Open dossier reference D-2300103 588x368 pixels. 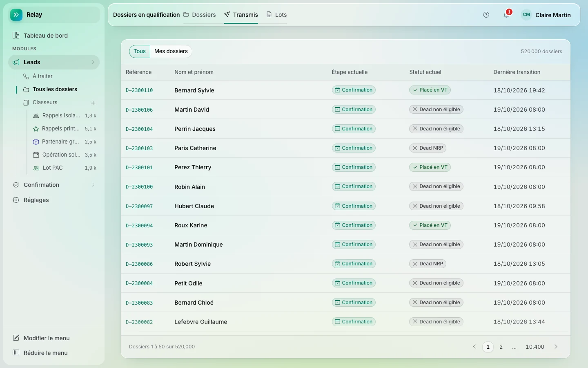[139, 148]
